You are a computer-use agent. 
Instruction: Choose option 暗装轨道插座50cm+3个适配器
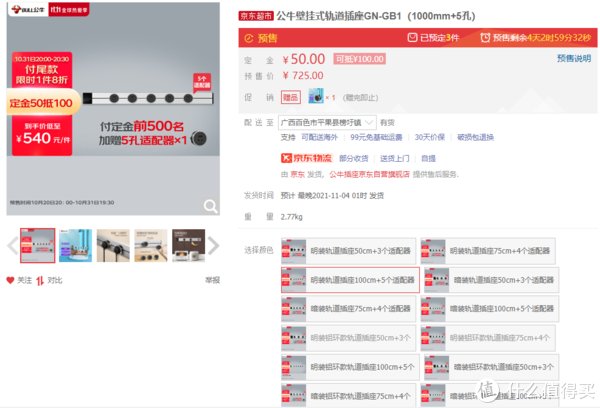492,280
